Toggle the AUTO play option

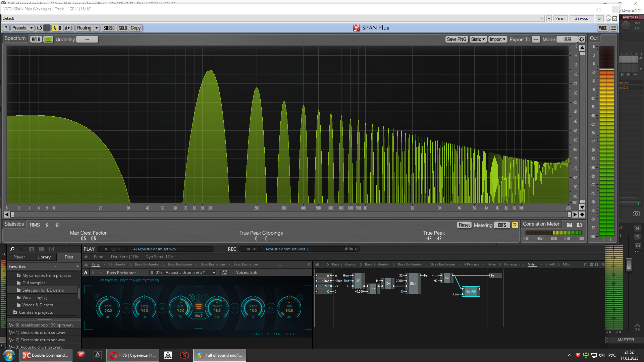pyautogui.click(x=121, y=249)
